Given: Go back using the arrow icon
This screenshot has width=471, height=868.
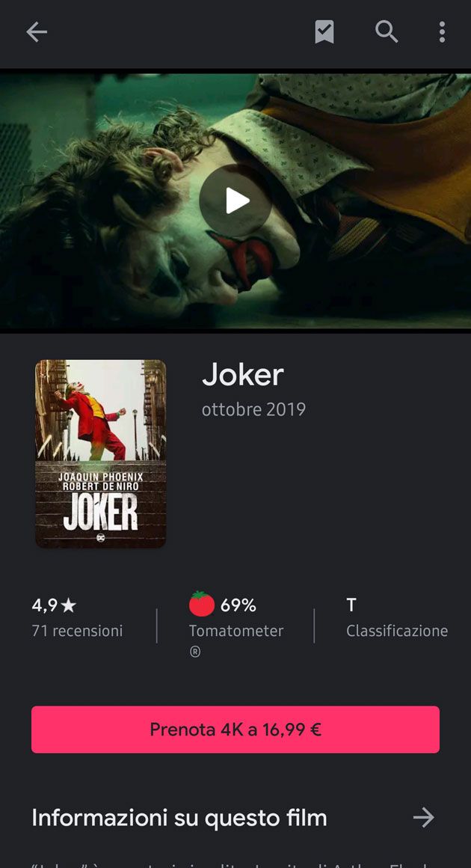Looking at the screenshot, I should coord(37,32).
